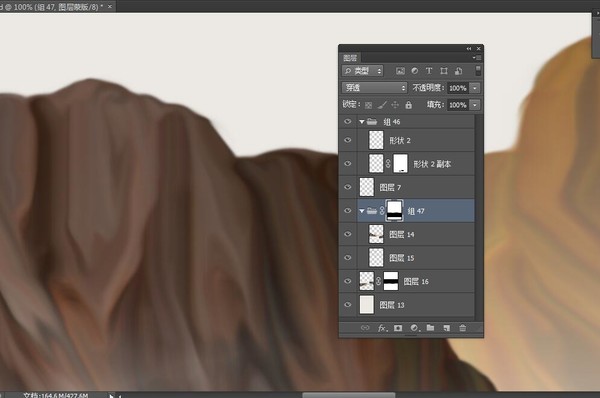The height and width of the screenshot is (398, 600).
Task: Click the 图层 7 layer thumbnail
Action: (367, 187)
